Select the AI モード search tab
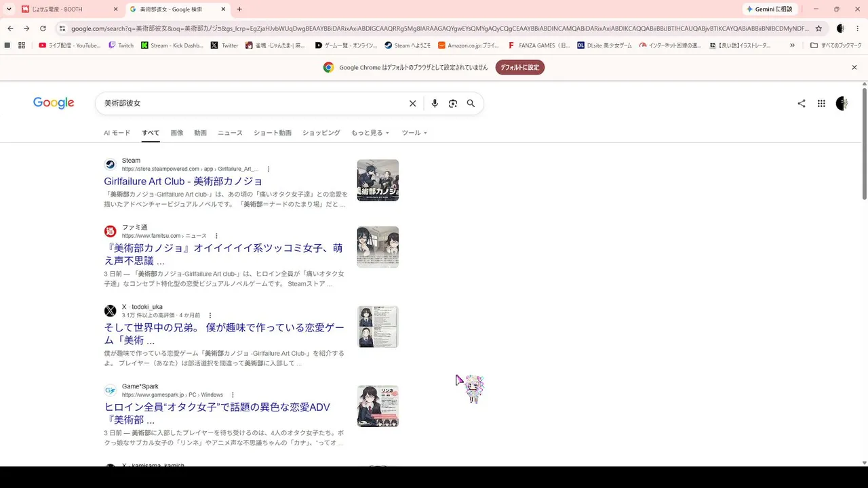Viewport: 868px width, 488px height. 117,133
